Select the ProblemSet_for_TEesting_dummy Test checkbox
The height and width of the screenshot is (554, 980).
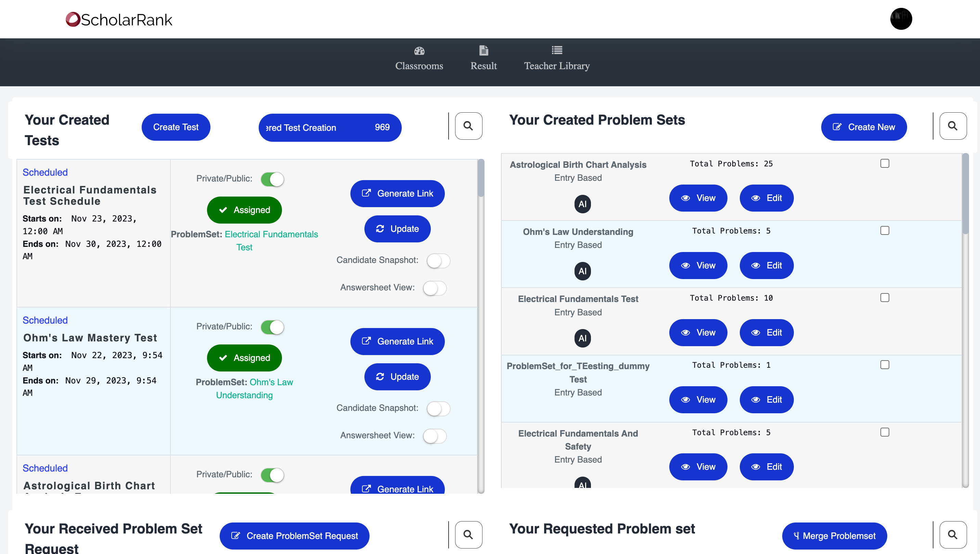click(x=885, y=365)
